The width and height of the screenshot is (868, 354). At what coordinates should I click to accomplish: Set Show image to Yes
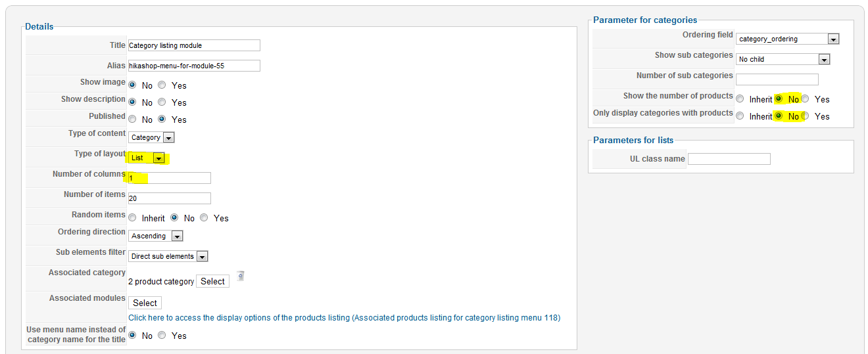point(162,85)
